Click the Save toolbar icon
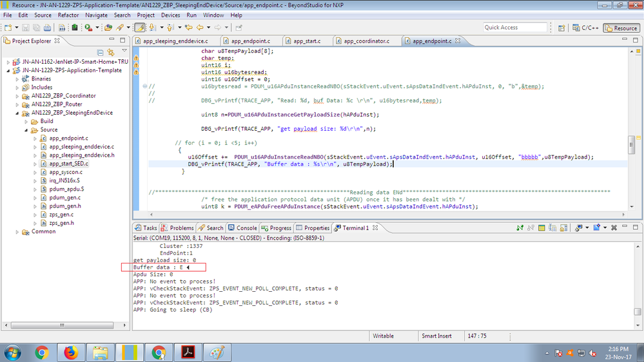 click(x=26, y=28)
